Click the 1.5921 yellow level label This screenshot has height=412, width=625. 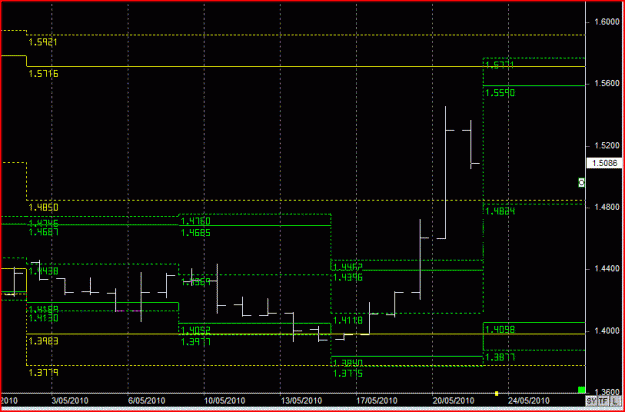(43, 42)
